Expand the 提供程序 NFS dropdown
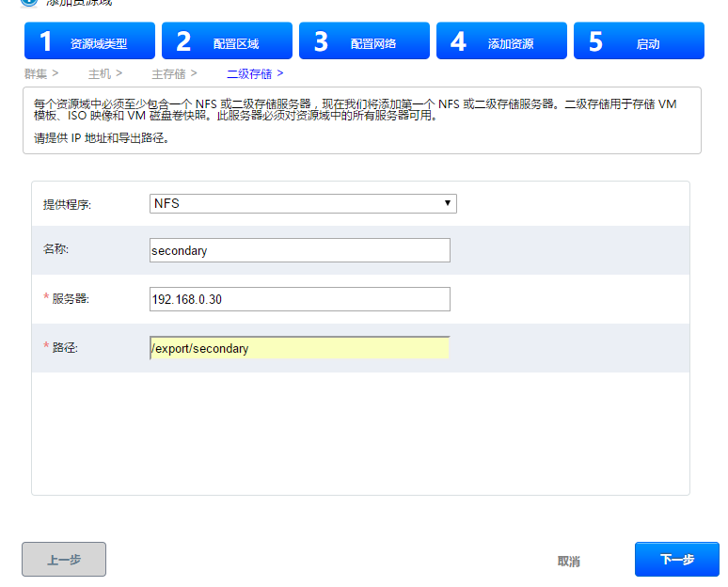 click(x=303, y=203)
